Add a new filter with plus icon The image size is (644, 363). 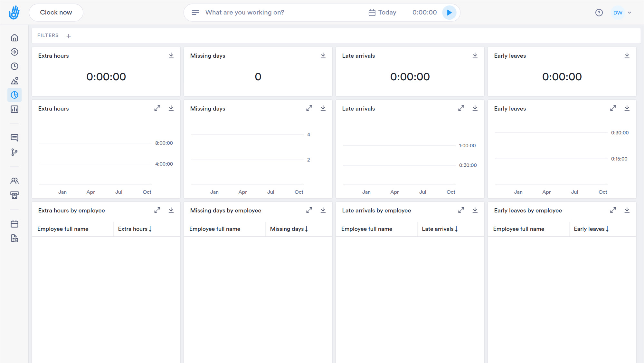click(69, 36)
